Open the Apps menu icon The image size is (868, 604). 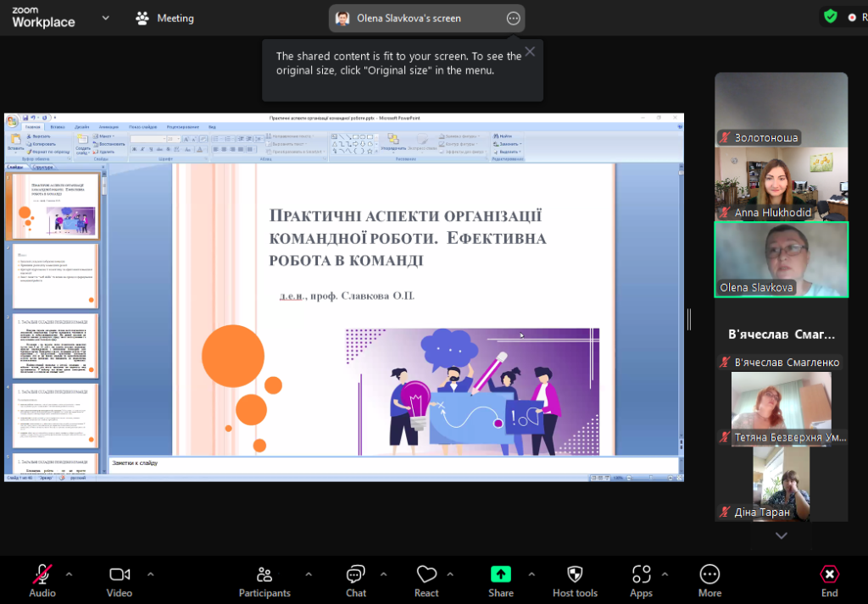click(x=641, y=575)
